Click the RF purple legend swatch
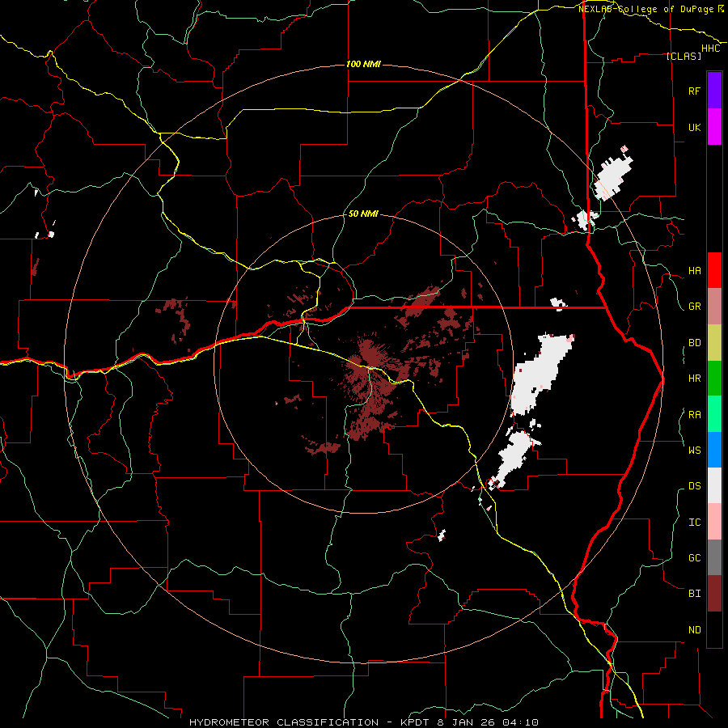The width and height of the screenshot is (728, 728). coord(714,91)
